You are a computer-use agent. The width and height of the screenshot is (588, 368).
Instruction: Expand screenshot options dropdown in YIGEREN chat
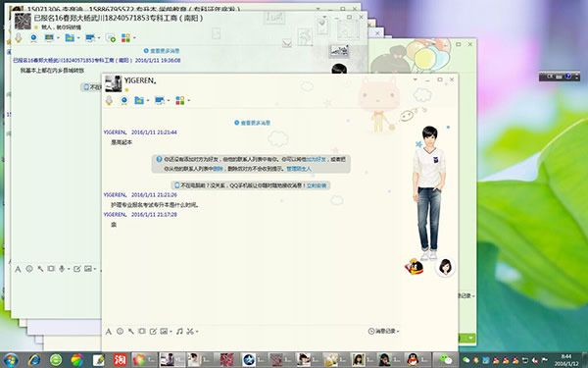point(197,332)
